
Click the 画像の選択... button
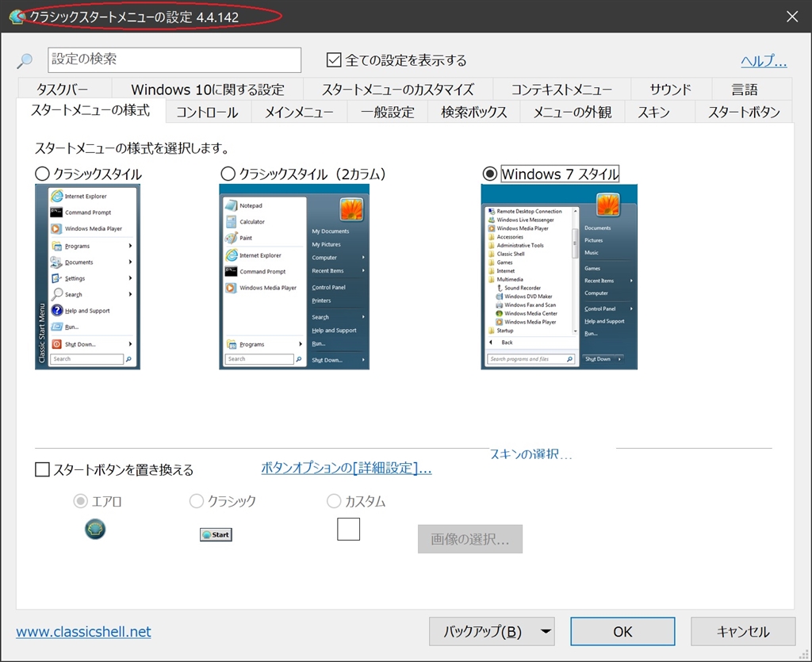tap(470, 539)
